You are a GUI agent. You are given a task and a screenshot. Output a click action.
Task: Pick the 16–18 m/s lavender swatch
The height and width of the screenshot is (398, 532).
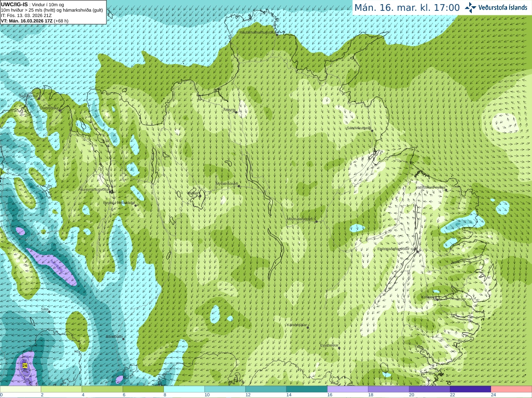348,389
